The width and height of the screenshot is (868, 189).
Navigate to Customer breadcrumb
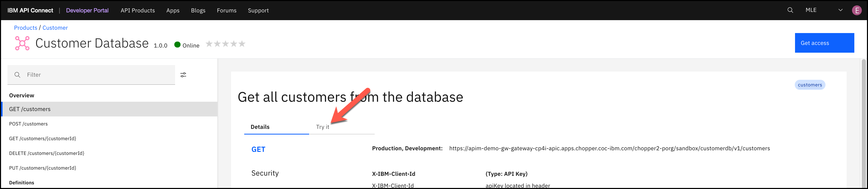pyautogui.click(x=55, y=28)
